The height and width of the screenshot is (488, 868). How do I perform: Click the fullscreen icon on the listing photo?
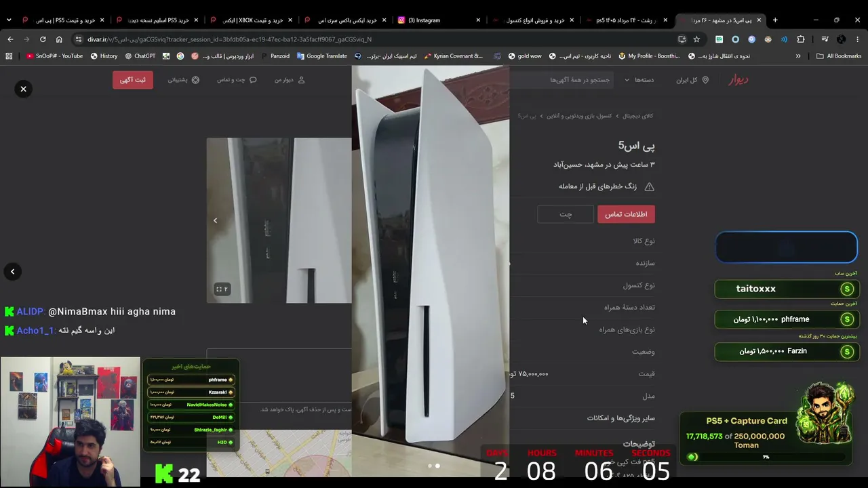pos(219,289)
